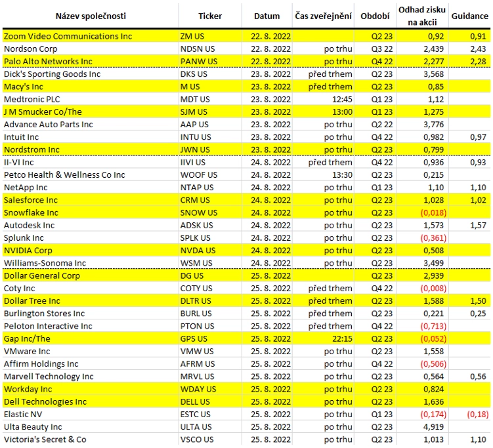The height and width of the screenshot is (448, 493).
Task: Click the '1,028' estimate cell
Action: (x=422, y=200)
